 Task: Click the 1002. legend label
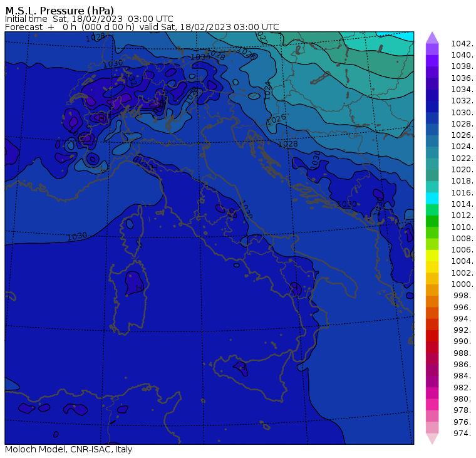pyautogui.click(x=462, y=273)
